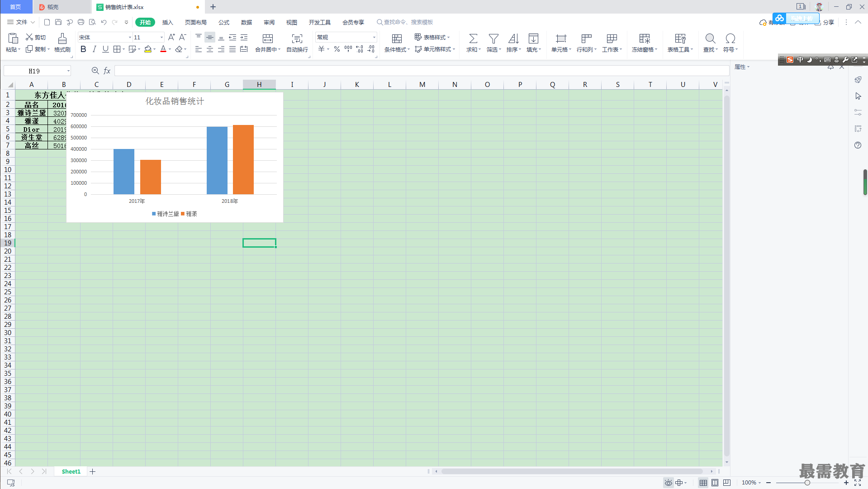This screenshot has height=489, width=868.
Task: Open the 插入 ribbon tab
Action: 167,22
